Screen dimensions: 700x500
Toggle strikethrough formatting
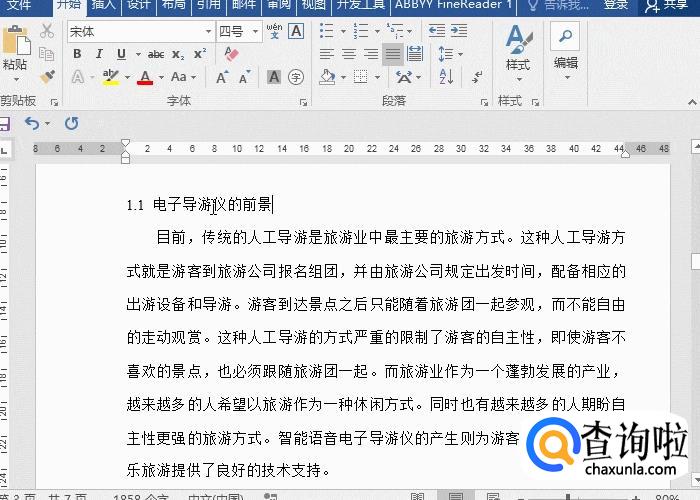click(156, 54)
